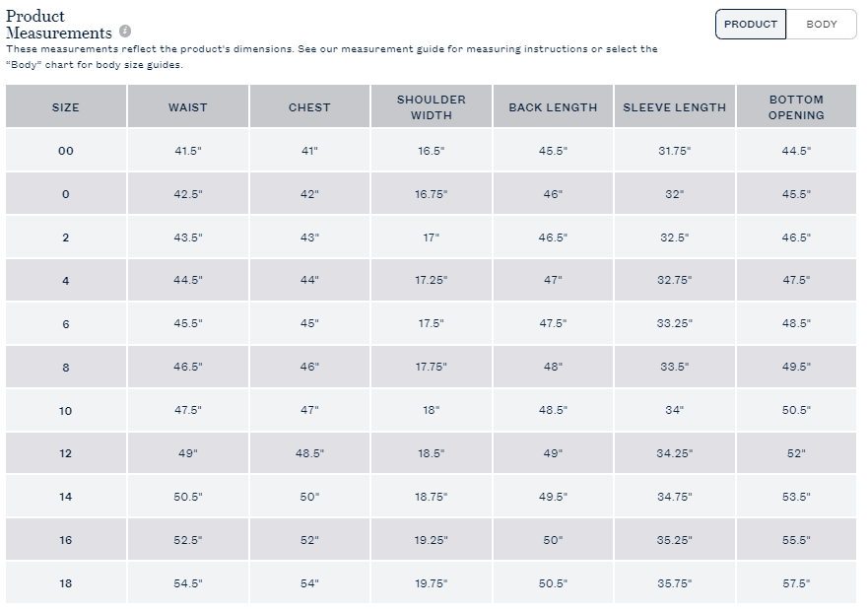The height and width of the screenshot is (611, 868).
Task: Click the BACK LENGTH column header
Action: tap(553, 107)
